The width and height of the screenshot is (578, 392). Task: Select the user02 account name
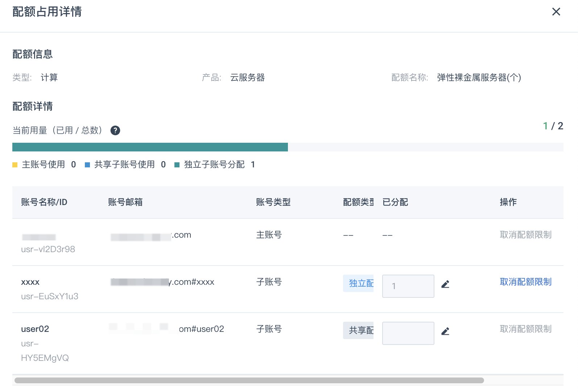coord(35,329)
